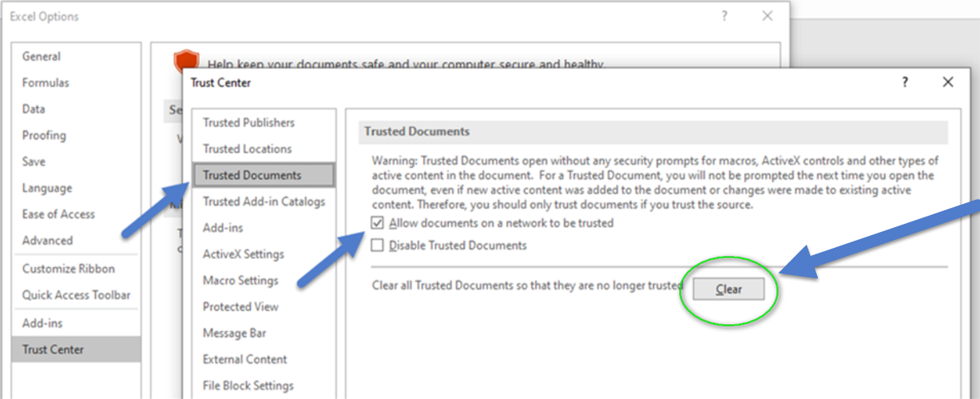The height and width of the screenshot is (399, 980).
Task: Enable the Disable Trusted Documents checkbox
Action: [378, 246]
